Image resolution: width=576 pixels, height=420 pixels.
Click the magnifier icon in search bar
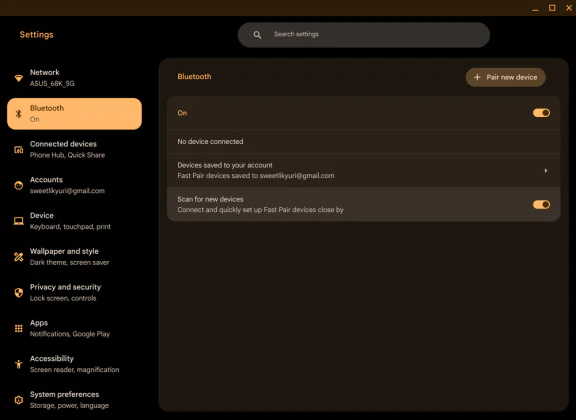coord(257,35)
